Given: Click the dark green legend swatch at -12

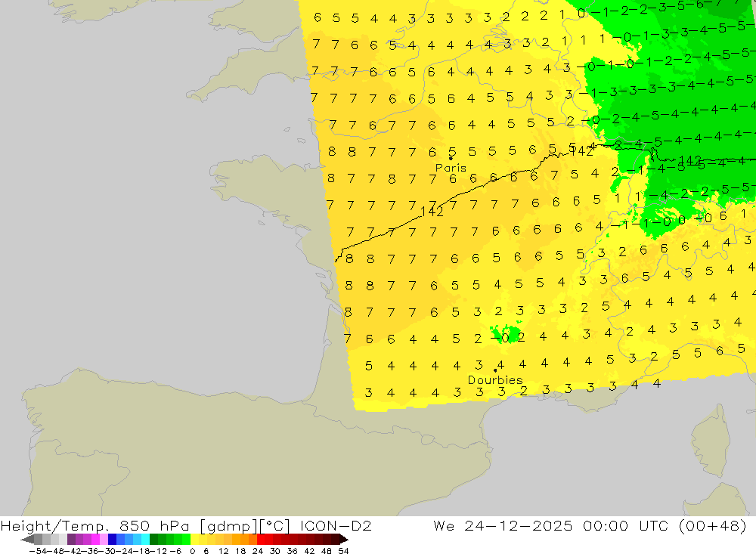Looking at the screenshot, I should click(x=153, y=539).
